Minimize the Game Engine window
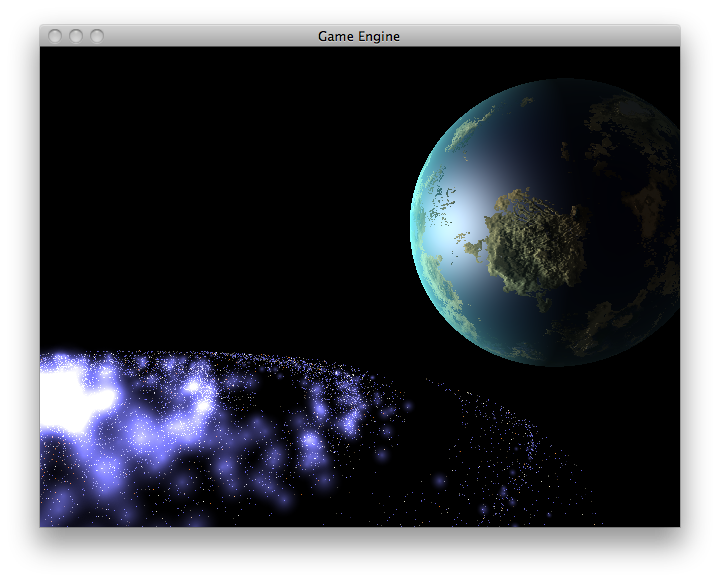 click(76, 36)
